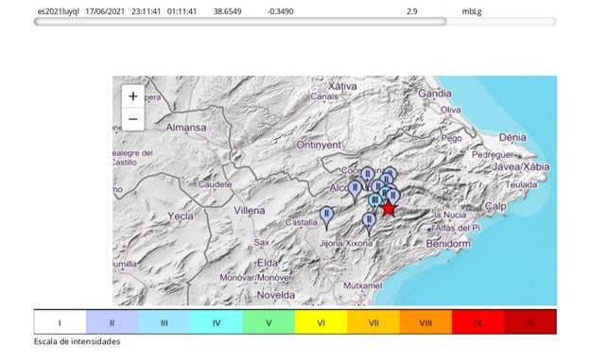The image size is (590, 364).
Task: Click the Javea/Xàbia map label
Action: point(521,166)
